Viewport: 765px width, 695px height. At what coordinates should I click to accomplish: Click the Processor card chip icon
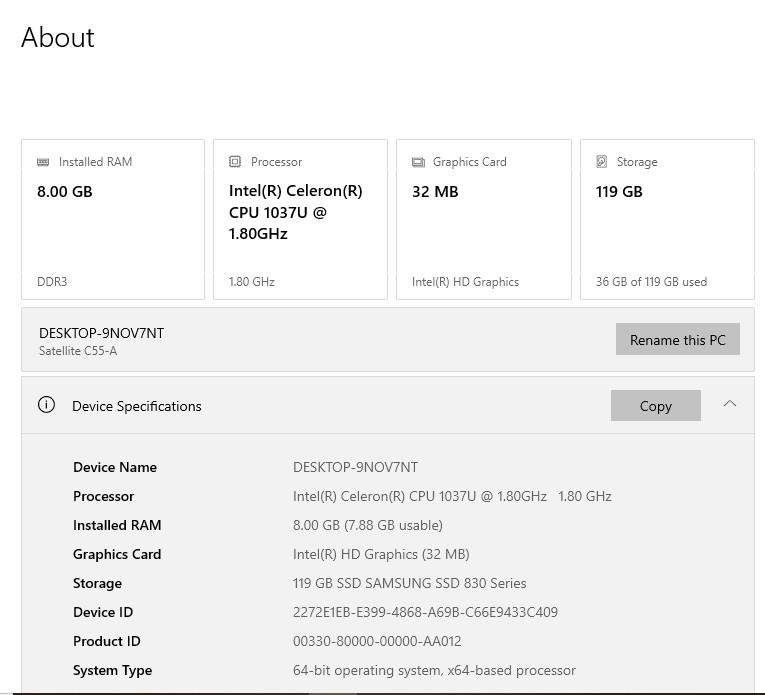tap(235, 161)
